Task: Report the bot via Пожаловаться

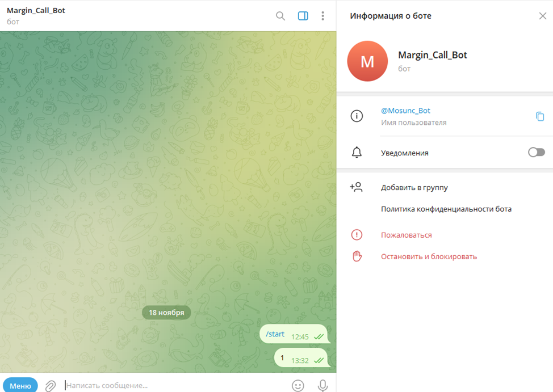Action: [407, 235]
